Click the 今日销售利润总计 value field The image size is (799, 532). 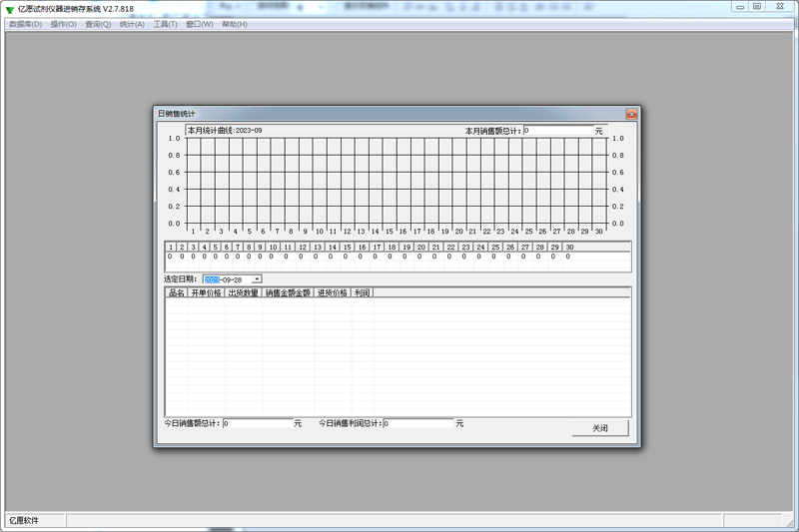click(x=418, y=423)
